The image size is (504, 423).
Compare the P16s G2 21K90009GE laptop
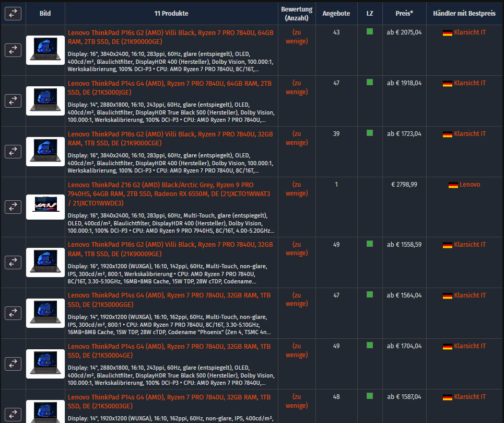click(13, 262)
